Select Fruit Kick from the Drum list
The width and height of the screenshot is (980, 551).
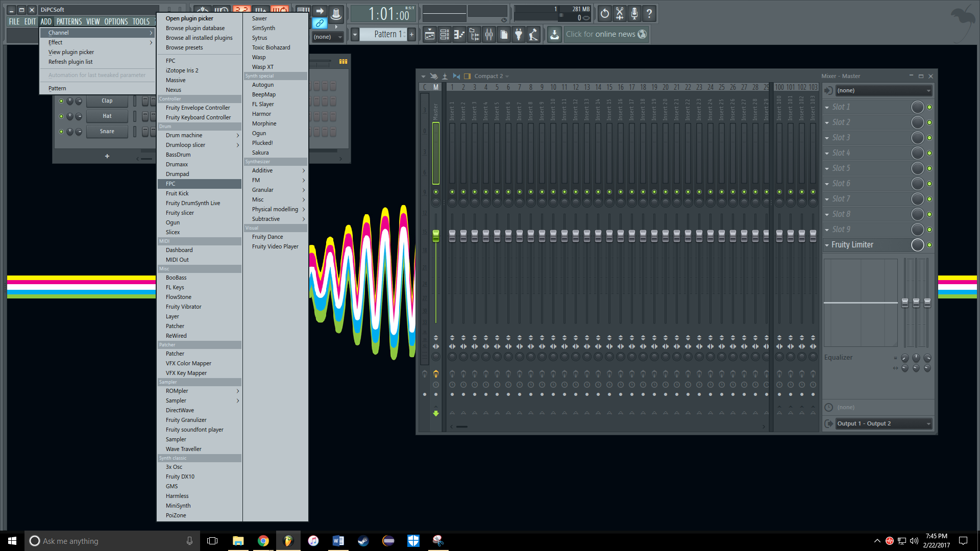[177, 193]
